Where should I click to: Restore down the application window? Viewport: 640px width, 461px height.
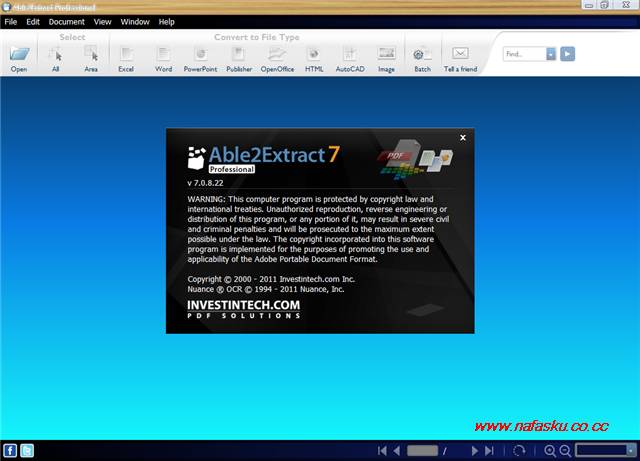(x=604, y=5)
